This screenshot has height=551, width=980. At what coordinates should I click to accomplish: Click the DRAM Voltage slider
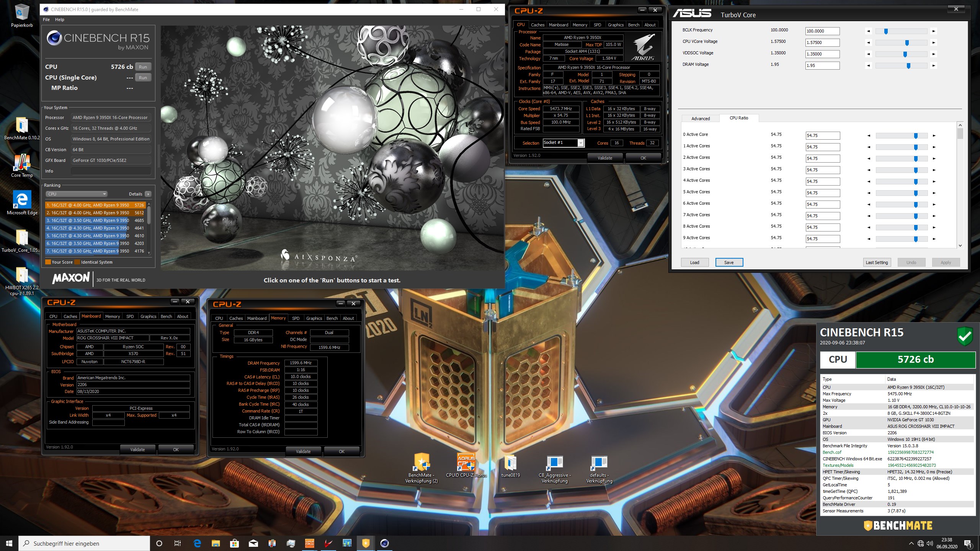pos(901,66)
